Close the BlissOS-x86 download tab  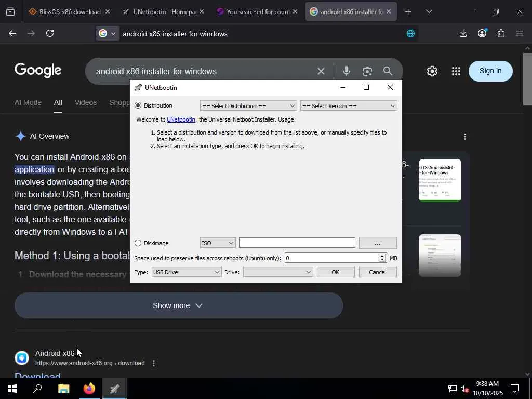click(107, 11)
